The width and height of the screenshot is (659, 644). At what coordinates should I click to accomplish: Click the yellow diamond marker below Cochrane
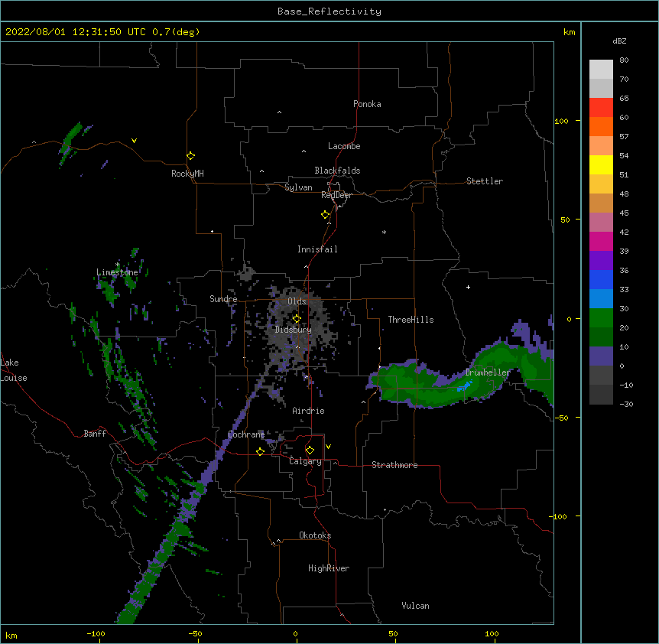point(260,451)
